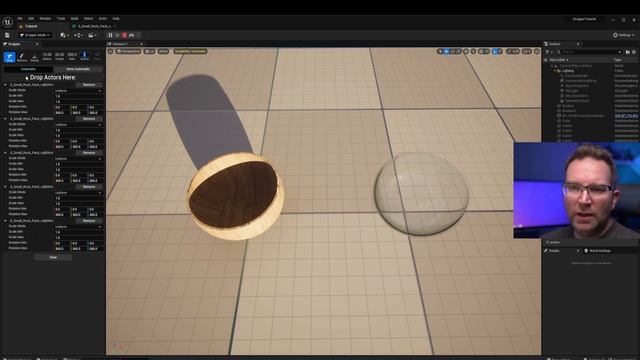Screen dimensions: 640x360
Task: Select the Destroy tool in Dropper toolbar
Action: [35, 57]
